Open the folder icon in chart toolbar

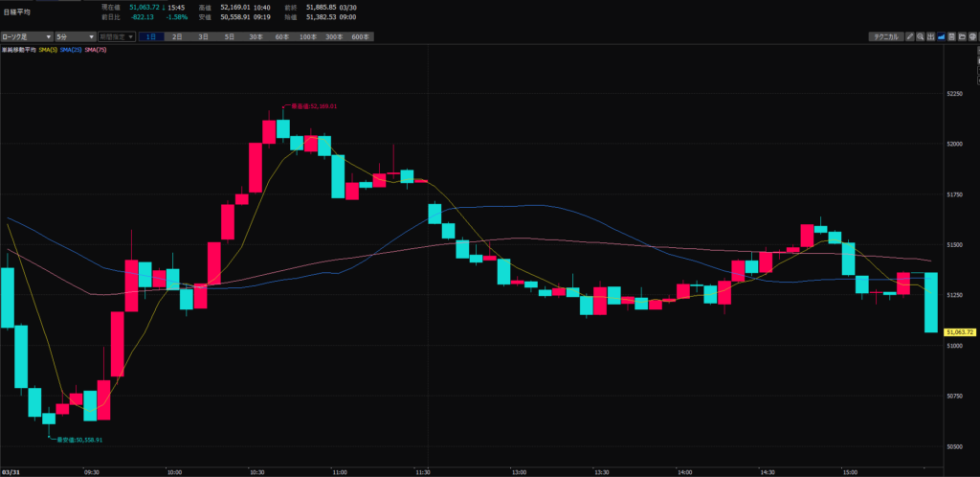tap(962, 36)
